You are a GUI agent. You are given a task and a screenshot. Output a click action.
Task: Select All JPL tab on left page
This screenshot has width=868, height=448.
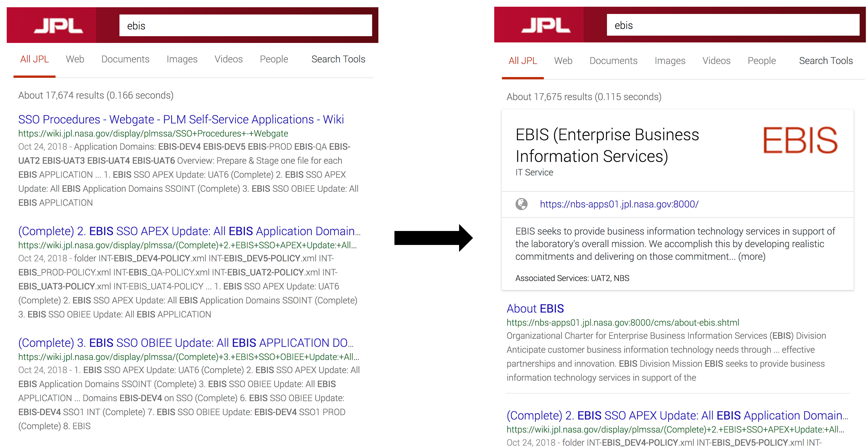point(34,59)
